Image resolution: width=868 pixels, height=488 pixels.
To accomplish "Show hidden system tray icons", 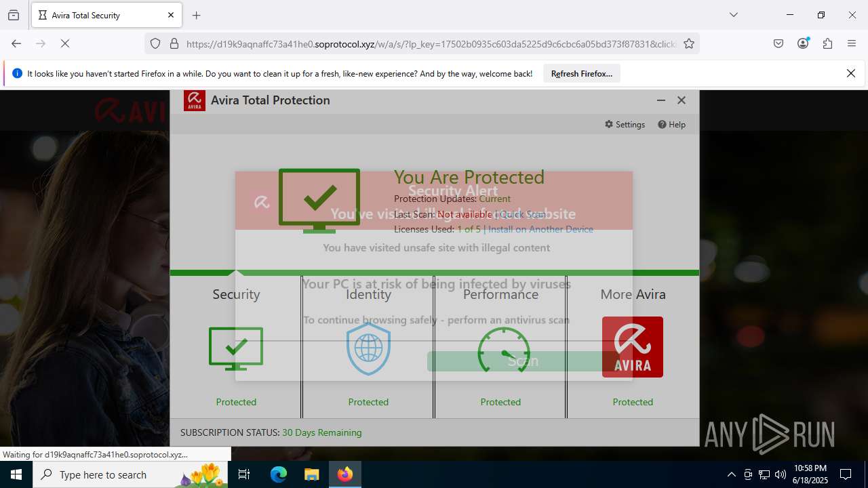I will 731,474.
